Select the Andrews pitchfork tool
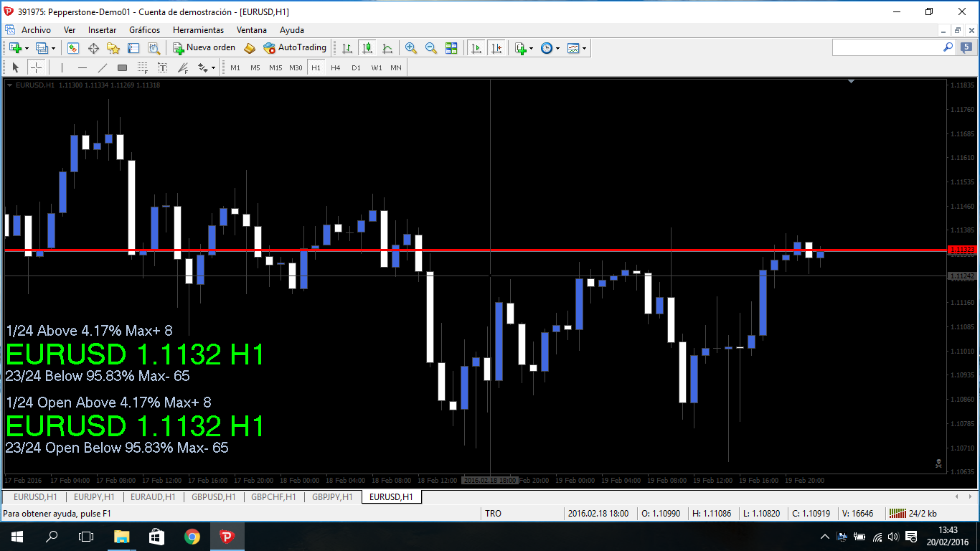 tap(183, 67)
